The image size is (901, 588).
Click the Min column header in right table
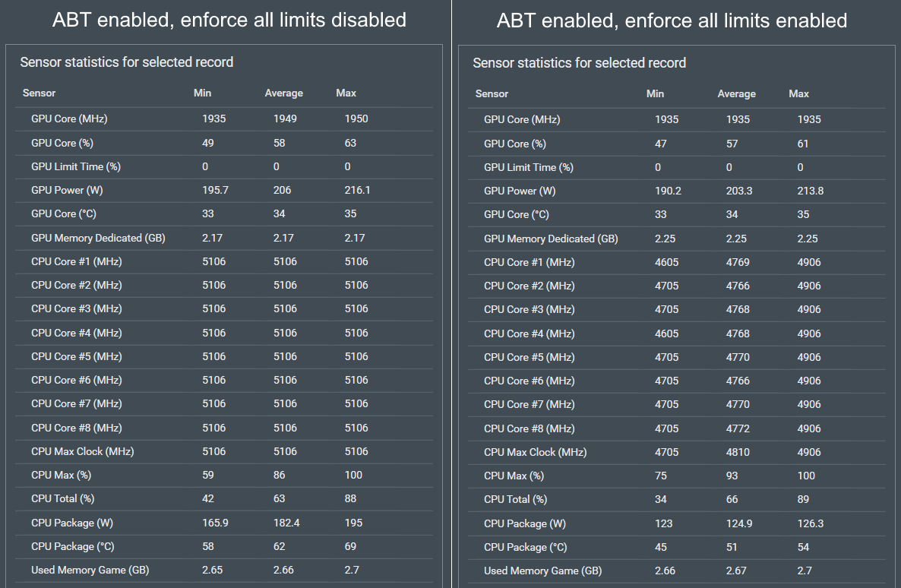click(655, 93)
